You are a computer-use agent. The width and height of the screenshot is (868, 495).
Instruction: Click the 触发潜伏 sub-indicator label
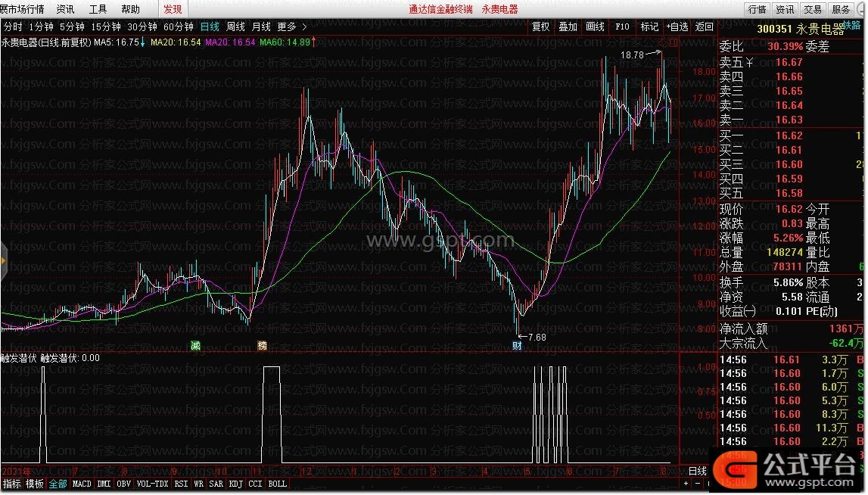tap(19, 358)
